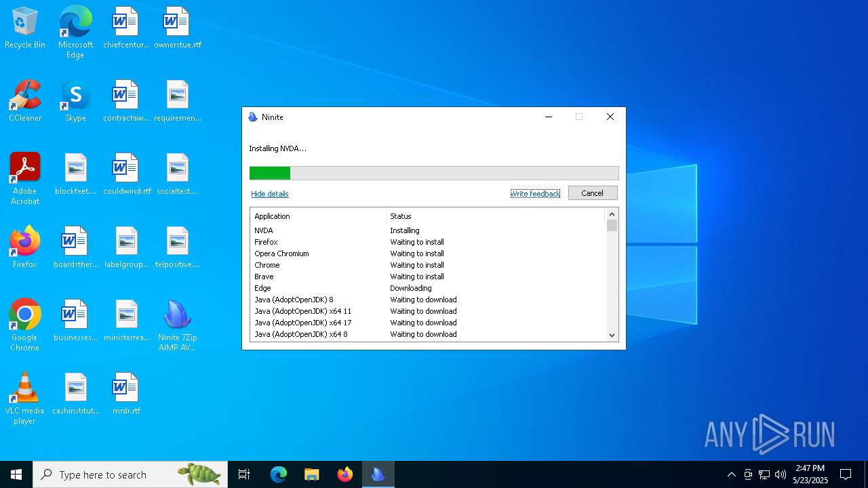Viewport: 868px width, 488px height.
Task: Select the VLC media player shortcut
Action: (x=25, y=399)
